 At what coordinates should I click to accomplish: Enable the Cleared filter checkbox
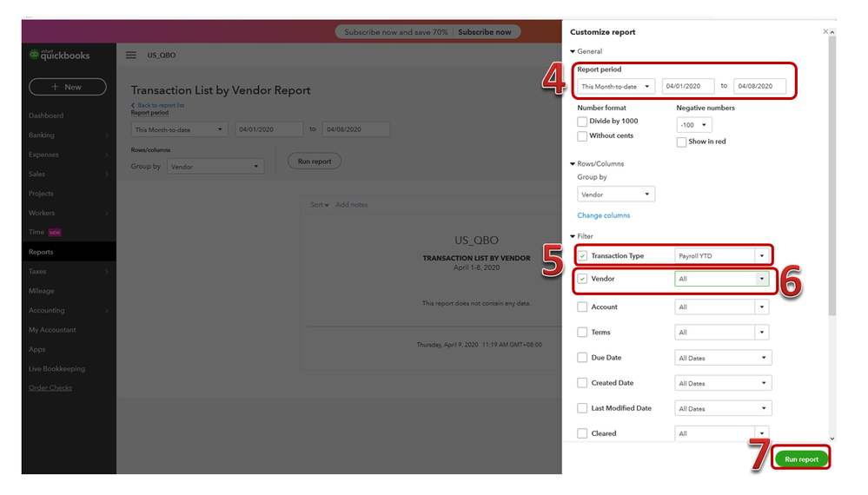click(x=582, y=433)
